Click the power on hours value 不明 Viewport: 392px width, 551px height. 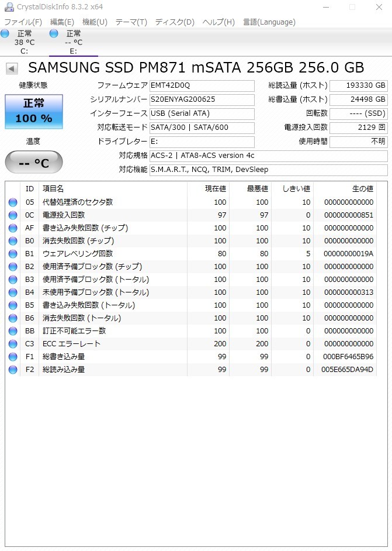pos(359,142)
